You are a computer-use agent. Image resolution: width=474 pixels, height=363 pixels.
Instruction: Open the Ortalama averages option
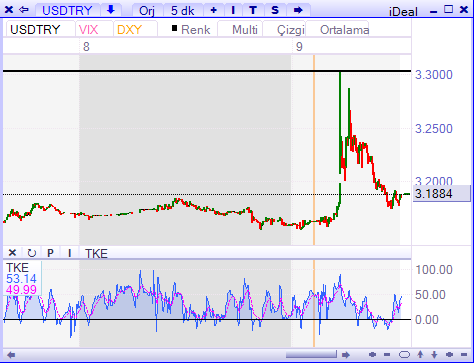pos(344,30)
